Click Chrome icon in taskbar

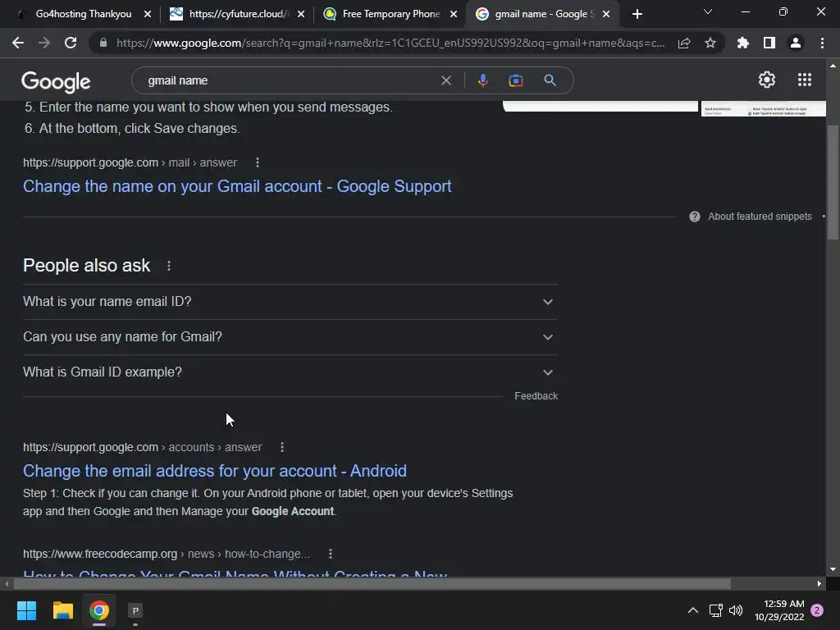pyautogui.click(x=99, y=610)
